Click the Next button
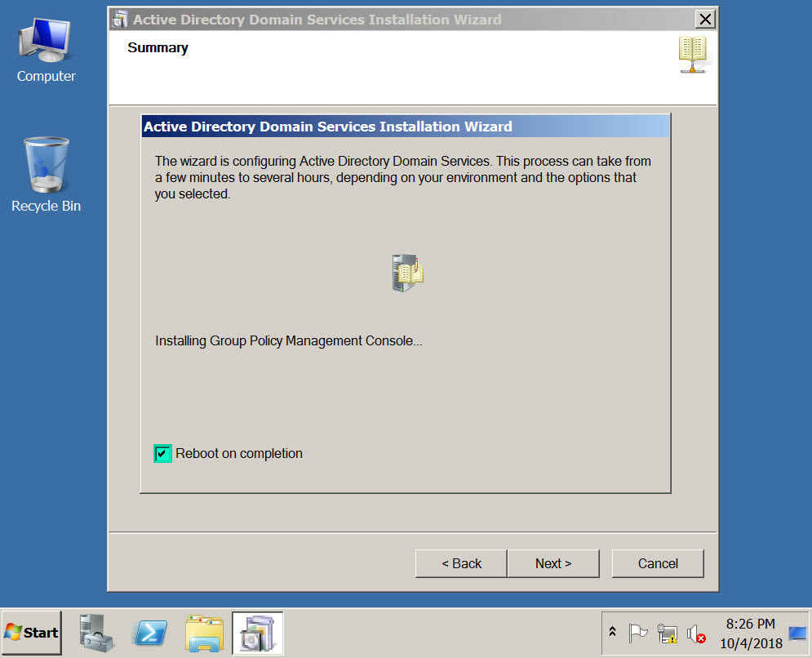This screenshot has height=658, width=812. pyautogui.click(x=553, y=563)
